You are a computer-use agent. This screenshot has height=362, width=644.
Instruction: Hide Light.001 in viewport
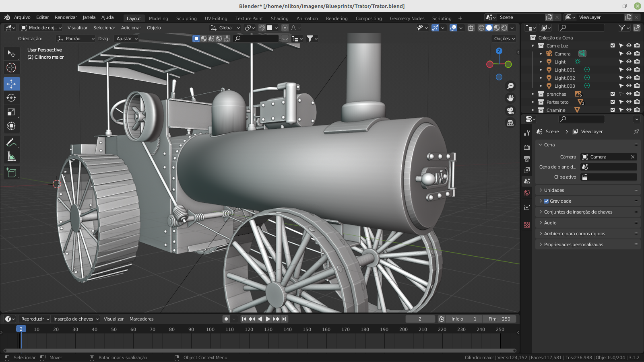pos(629,70)
